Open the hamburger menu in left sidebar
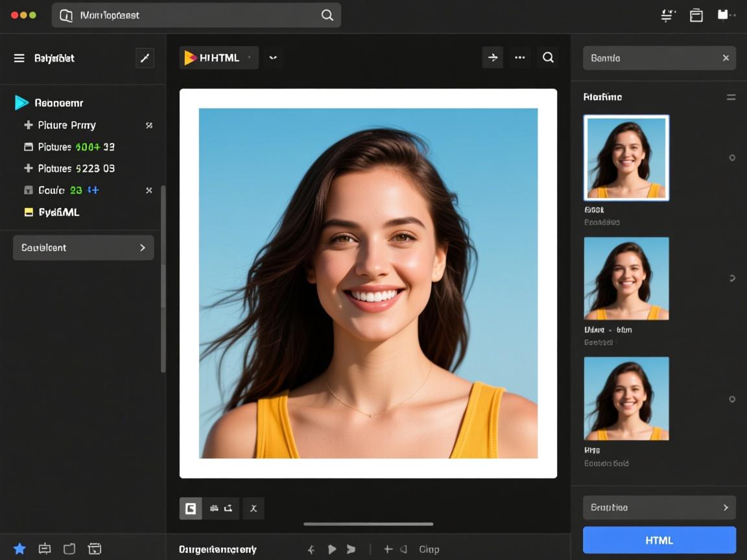747x560 pixels. point(19,58)
